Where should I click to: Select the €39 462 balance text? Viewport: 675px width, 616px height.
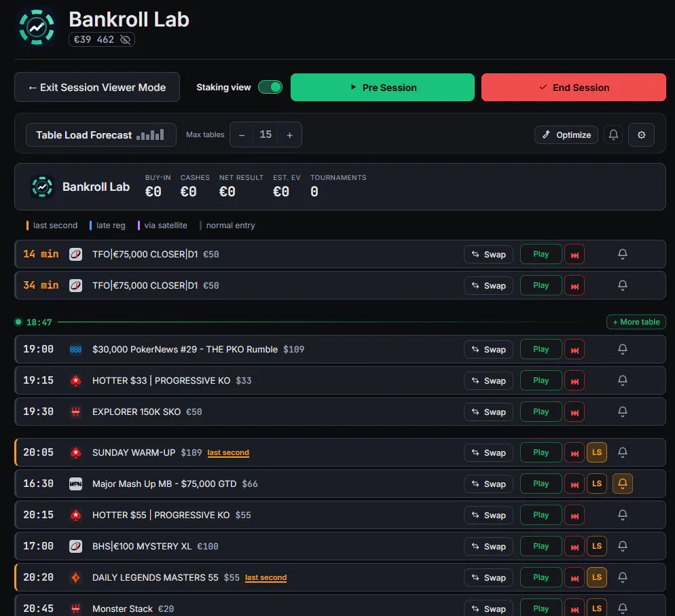(94, 39)
